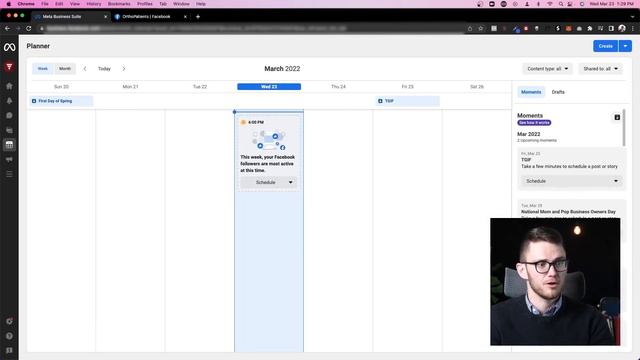The height and width of the screenshot is (360, 640).
Task: Click the Wed 23 day header
Action: pyautogui.click(x=269, y=87)
